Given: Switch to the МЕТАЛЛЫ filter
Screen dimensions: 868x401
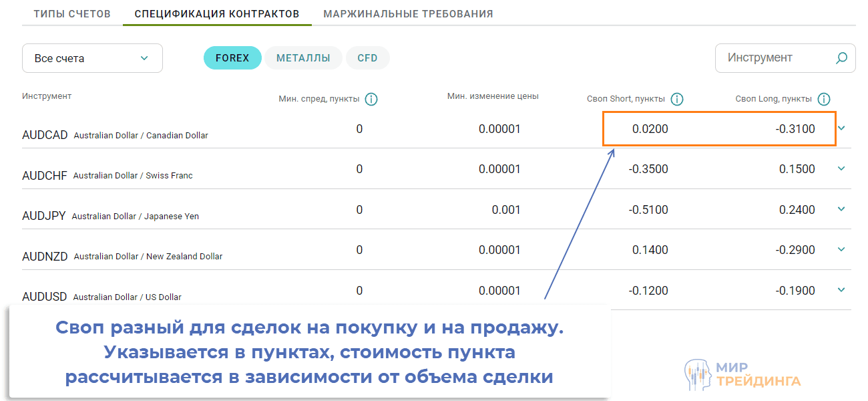Looking at the screenshot, I should [303, 58].
